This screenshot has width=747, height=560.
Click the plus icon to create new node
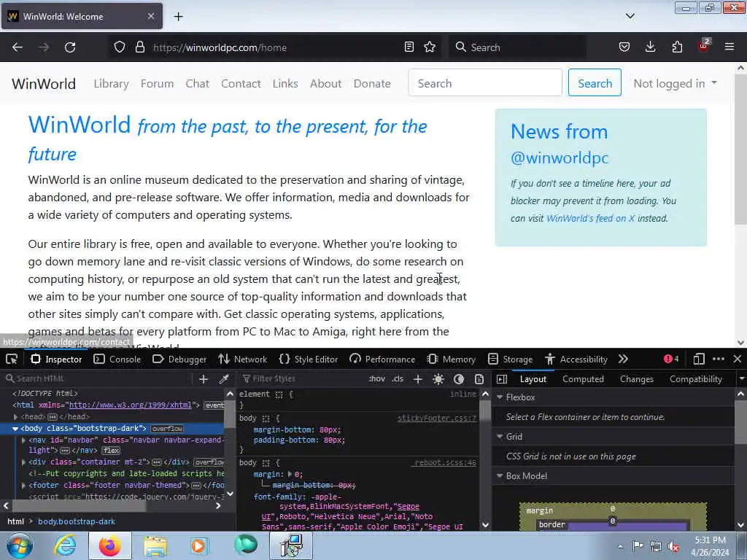pyautogui.click(x=204, y=379)
